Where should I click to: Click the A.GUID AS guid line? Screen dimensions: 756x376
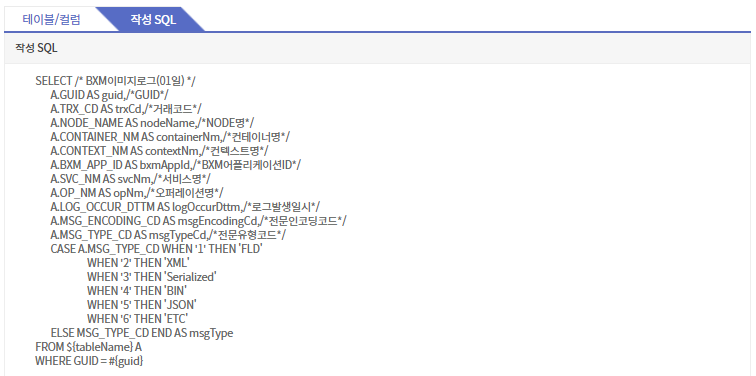109,95
